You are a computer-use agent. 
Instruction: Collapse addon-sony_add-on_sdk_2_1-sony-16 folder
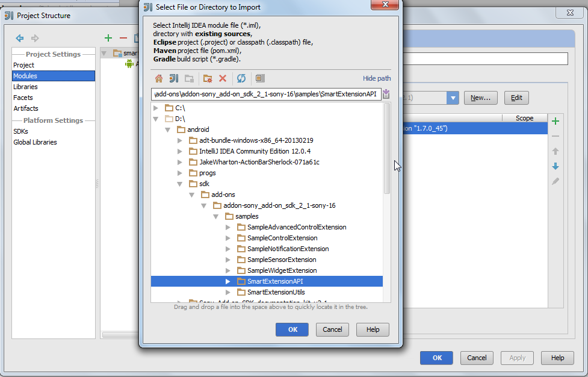pyautogui.click(x=203, y=206)
